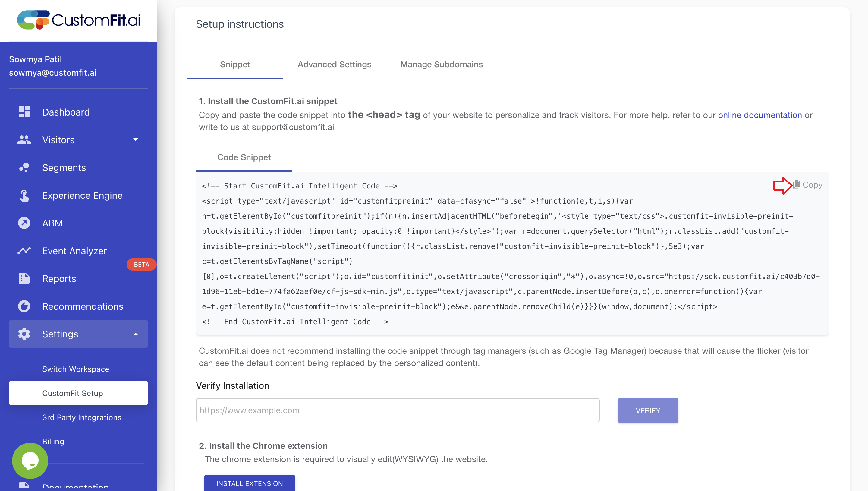Switch to Advanced Settings tab

[334, 65]
